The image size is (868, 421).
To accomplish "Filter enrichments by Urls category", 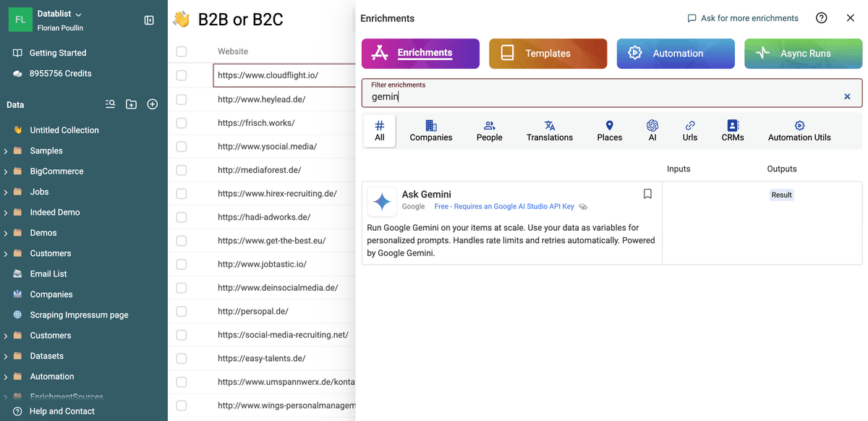I will (x=690, y=131).
